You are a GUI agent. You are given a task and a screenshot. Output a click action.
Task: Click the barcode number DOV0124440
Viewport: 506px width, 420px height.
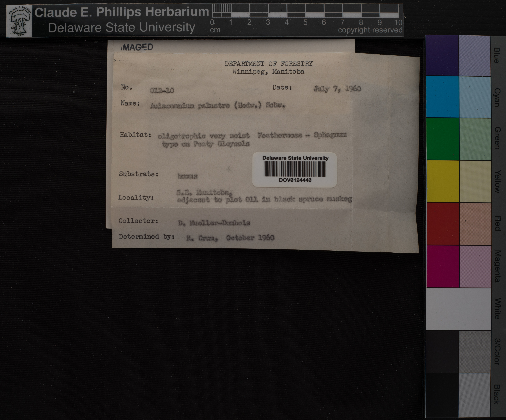pyautogui.click(x=295, y=180)
